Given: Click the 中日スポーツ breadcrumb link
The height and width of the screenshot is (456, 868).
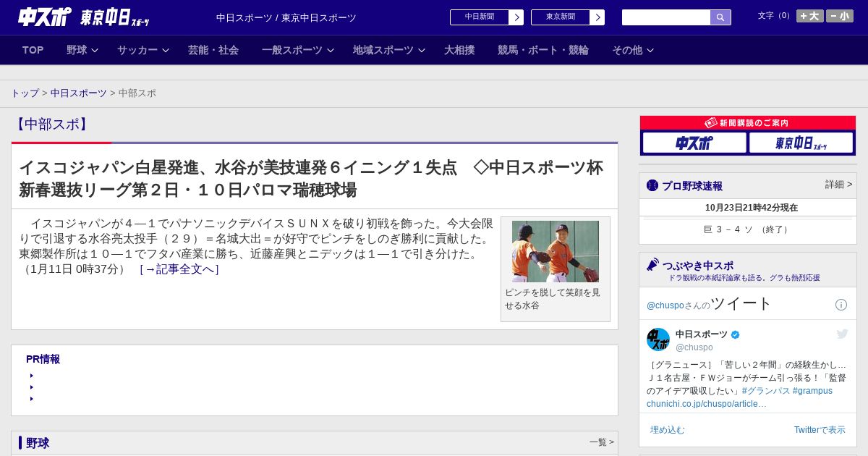Looking at the screenshot, I should coord(79,93).
